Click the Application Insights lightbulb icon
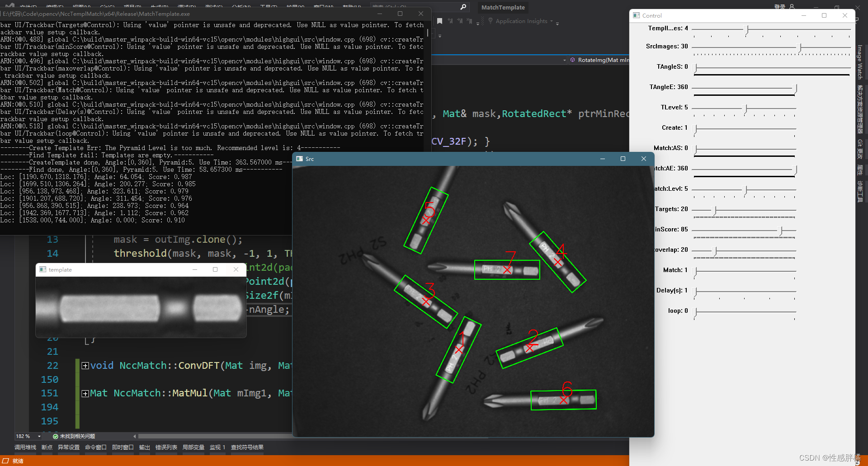This screenshot has width=868, height=466. click(x=491, y=21)
